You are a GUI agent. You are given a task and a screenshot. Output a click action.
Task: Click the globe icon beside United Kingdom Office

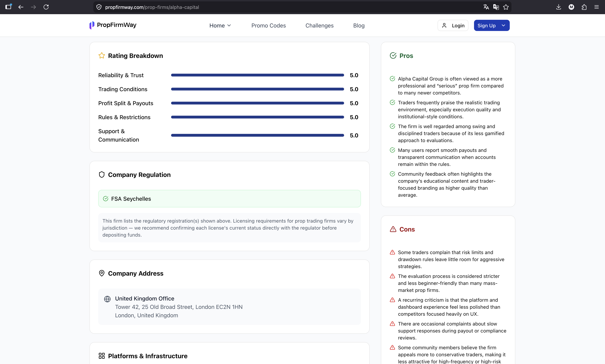pos(107,299)
